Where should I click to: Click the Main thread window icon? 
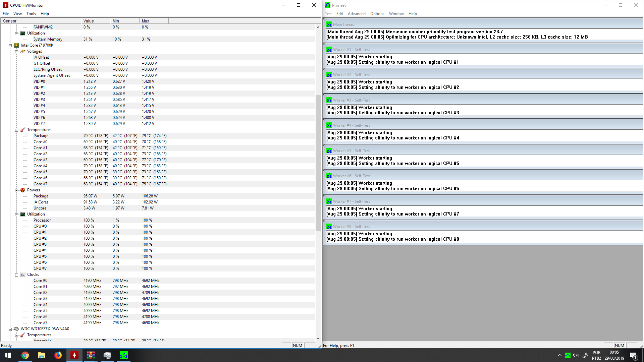click(x=329, y=24)
